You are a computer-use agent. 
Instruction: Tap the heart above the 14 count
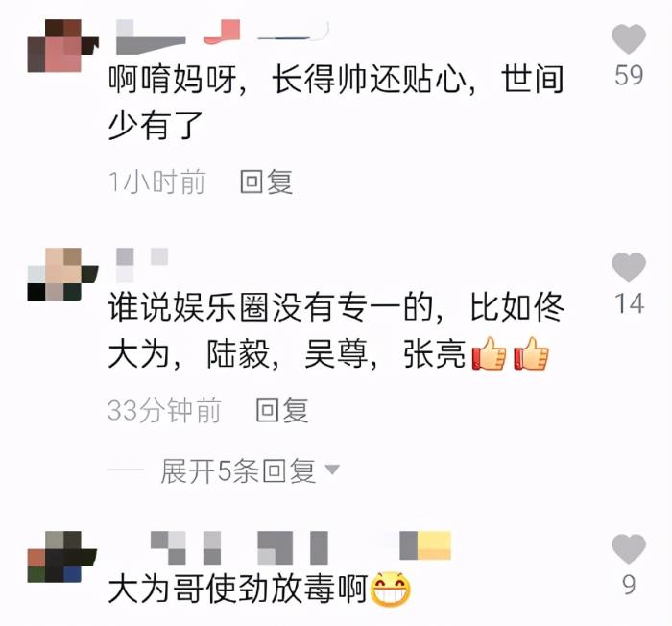[629, 267]
